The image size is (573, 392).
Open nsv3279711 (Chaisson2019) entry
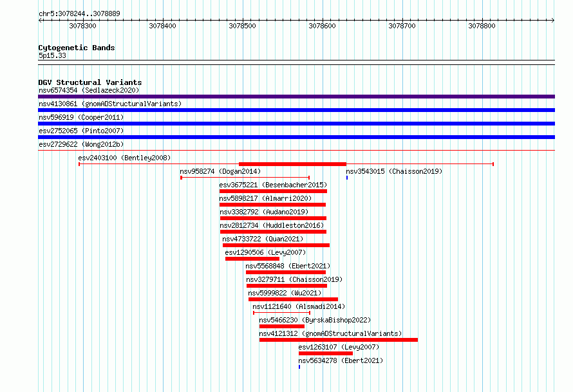[294, 279]
